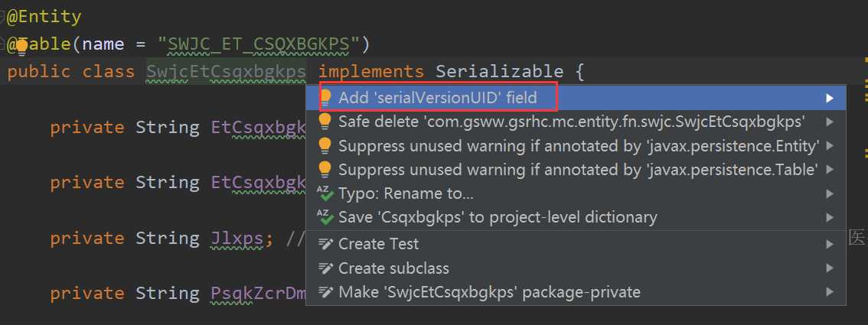Click bulb icon beside Safe delete entry
Screen dimensions: 868x325
325,122
